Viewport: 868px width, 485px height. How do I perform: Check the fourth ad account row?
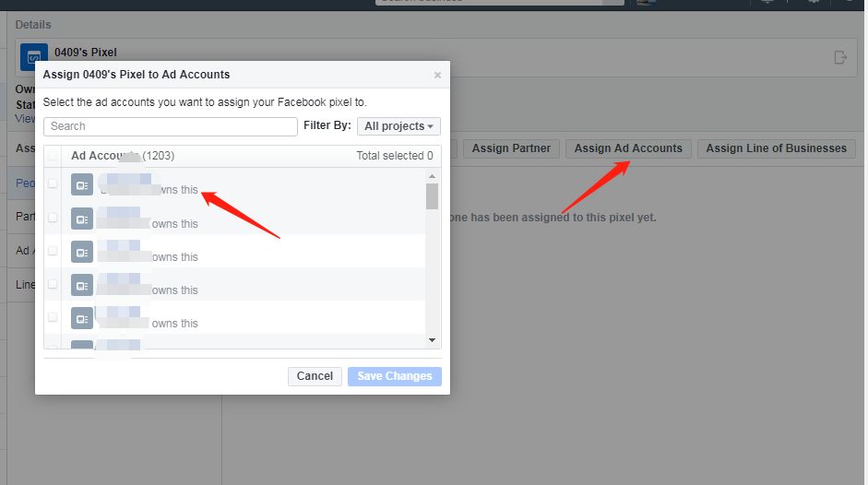tap(53, 284)
